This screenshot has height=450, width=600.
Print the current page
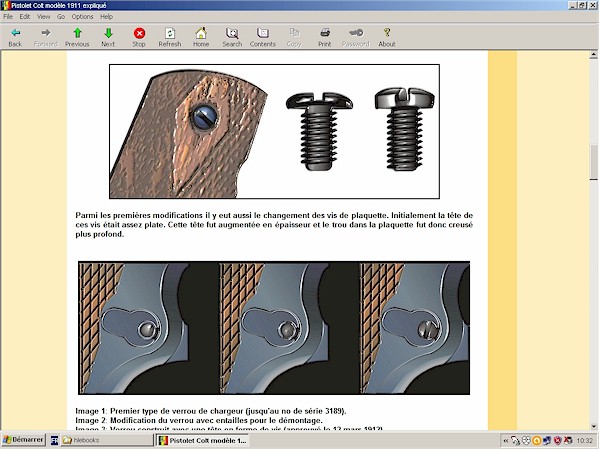pyautogui.click(x=325, y=37)
